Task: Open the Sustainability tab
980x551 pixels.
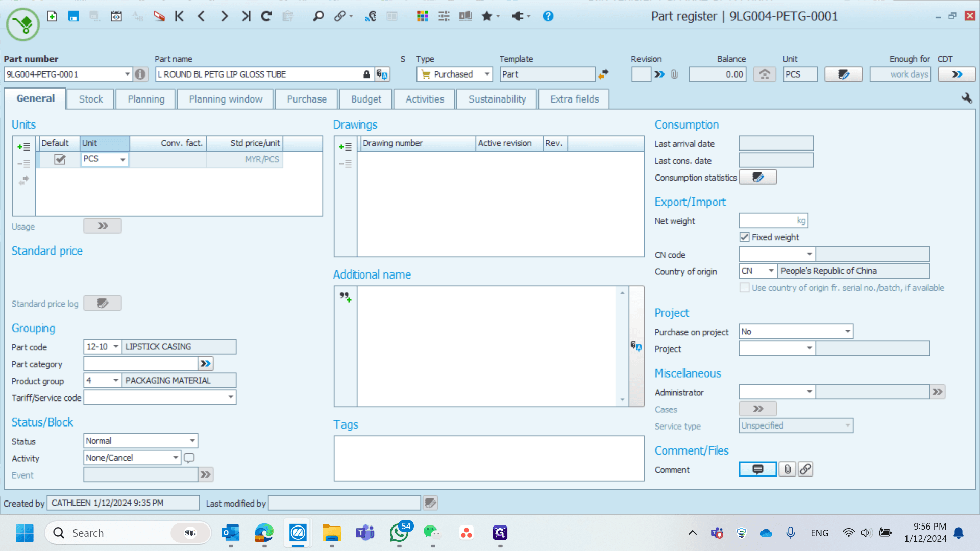Action: (x=497, y=99)
